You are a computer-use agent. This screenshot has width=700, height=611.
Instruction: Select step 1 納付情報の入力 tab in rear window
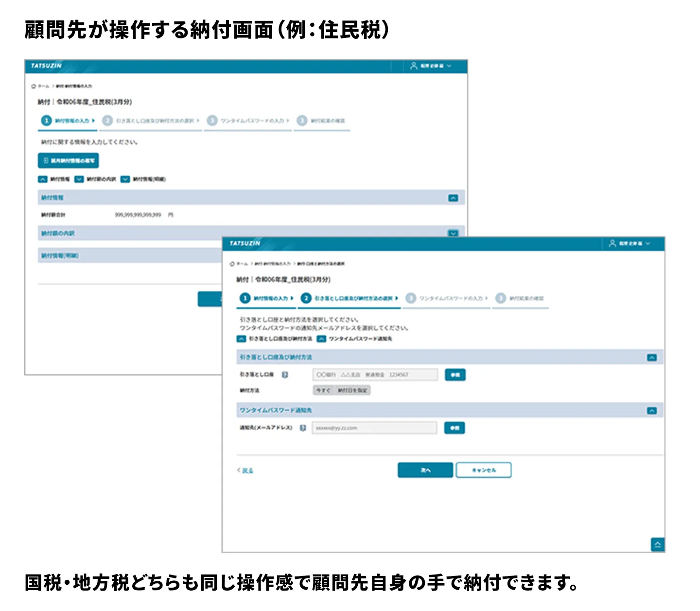tap(68, 121)
